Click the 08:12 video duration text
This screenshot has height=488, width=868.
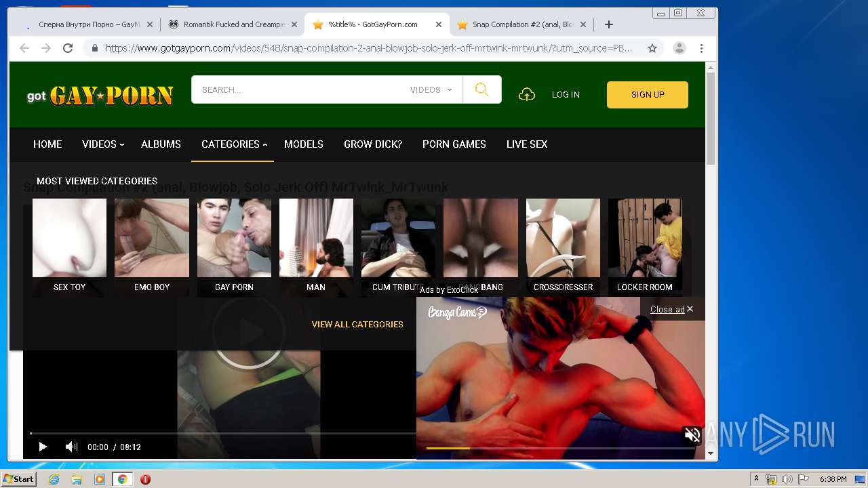pyautogui.click(x=130, y=447)
